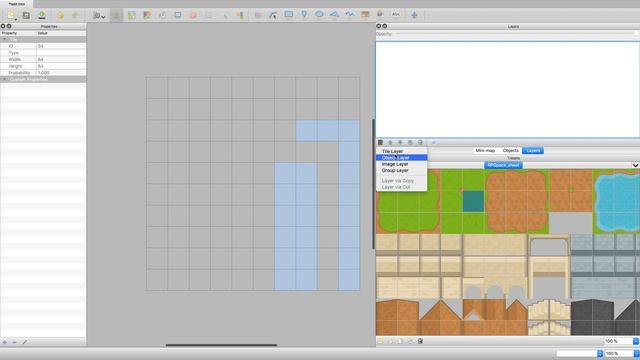Viewport: 640px width, 360px height.
Task: Select the Insert Template tool
Action: point(380,15)
